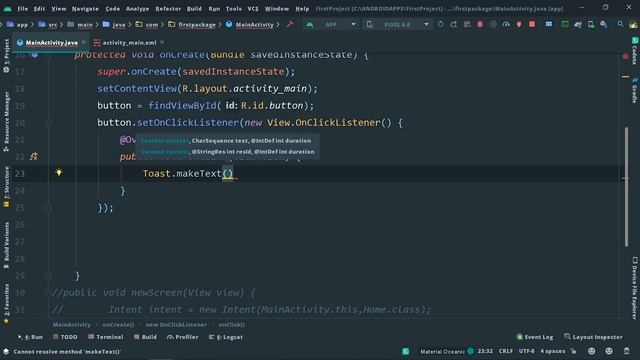Viewport: 640px width, 360px height.
Task: Open the Project tool window
Action: point(6,56)
